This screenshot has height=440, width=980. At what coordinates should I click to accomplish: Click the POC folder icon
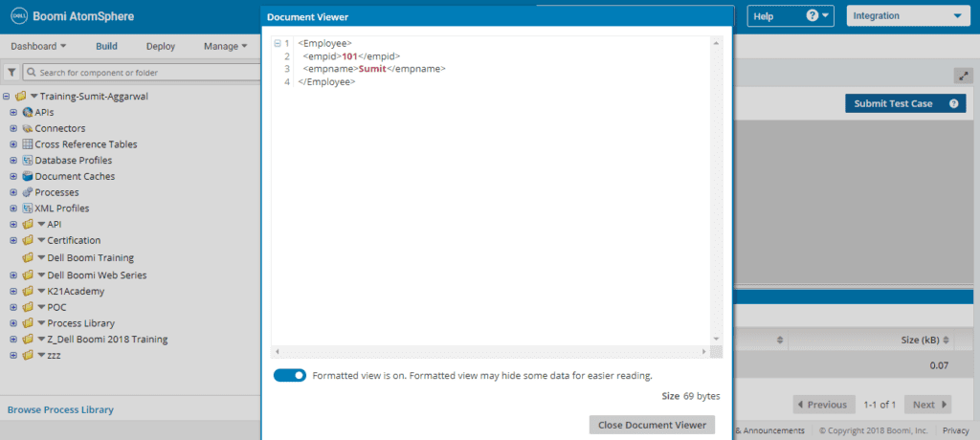click(x=28, y=307)
